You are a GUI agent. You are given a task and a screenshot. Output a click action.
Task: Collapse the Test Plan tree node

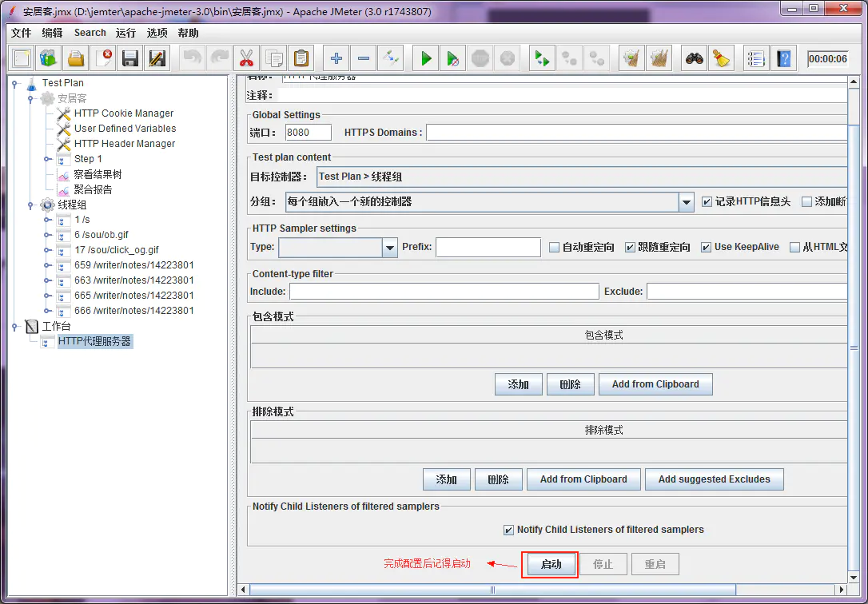tap(15, 84)
